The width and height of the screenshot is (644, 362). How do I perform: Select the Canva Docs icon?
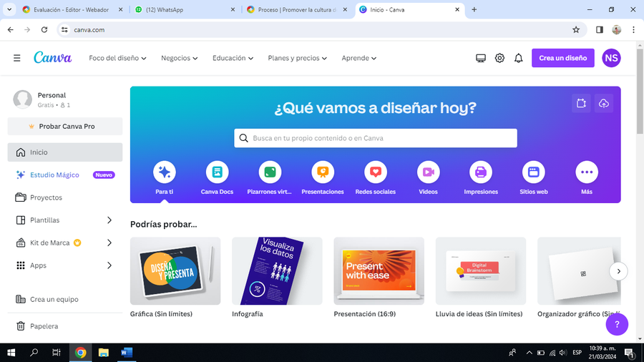click(x=217, y=172)
